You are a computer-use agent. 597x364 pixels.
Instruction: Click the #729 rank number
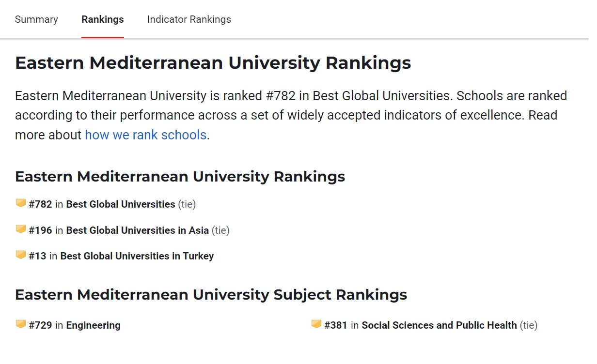[40, 325]
